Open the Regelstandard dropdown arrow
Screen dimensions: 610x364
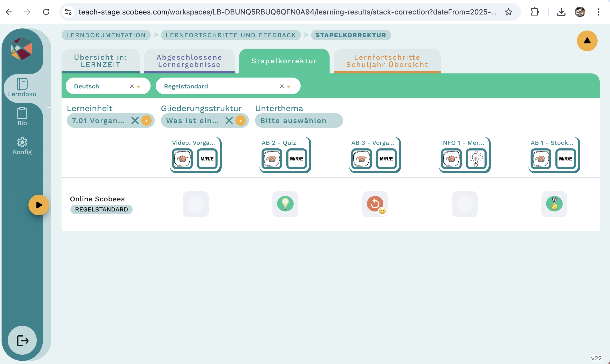[x=289, y=87]
